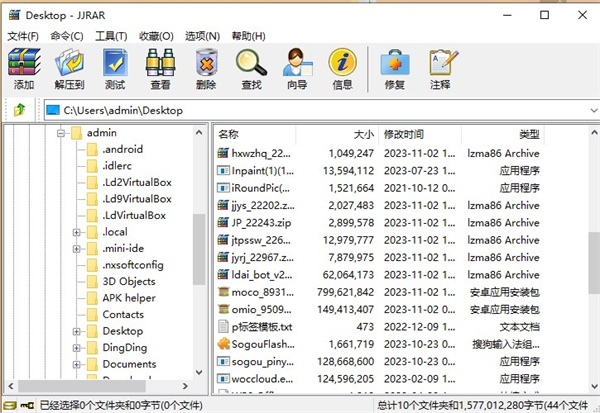Select file jtpssw_226...
Screen dimensions: 600x413
tap(261, 240)
